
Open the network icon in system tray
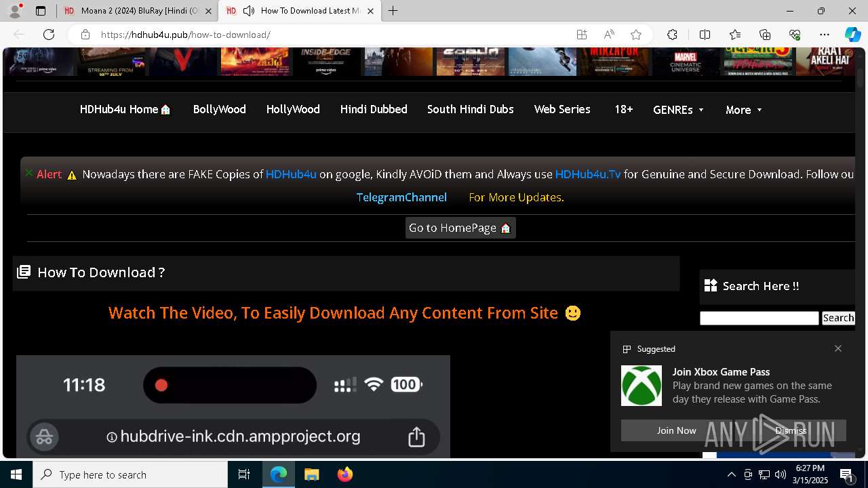point(764,474)
